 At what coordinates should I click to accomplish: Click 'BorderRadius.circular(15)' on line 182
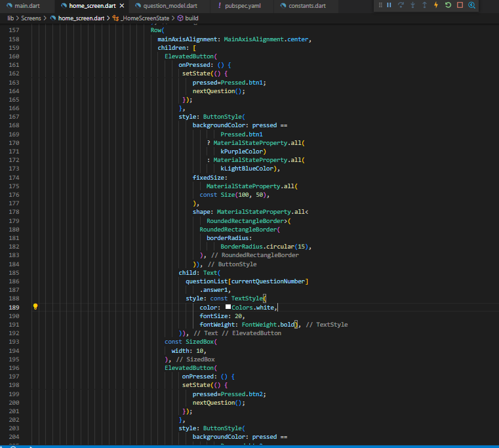click(264, 247)
